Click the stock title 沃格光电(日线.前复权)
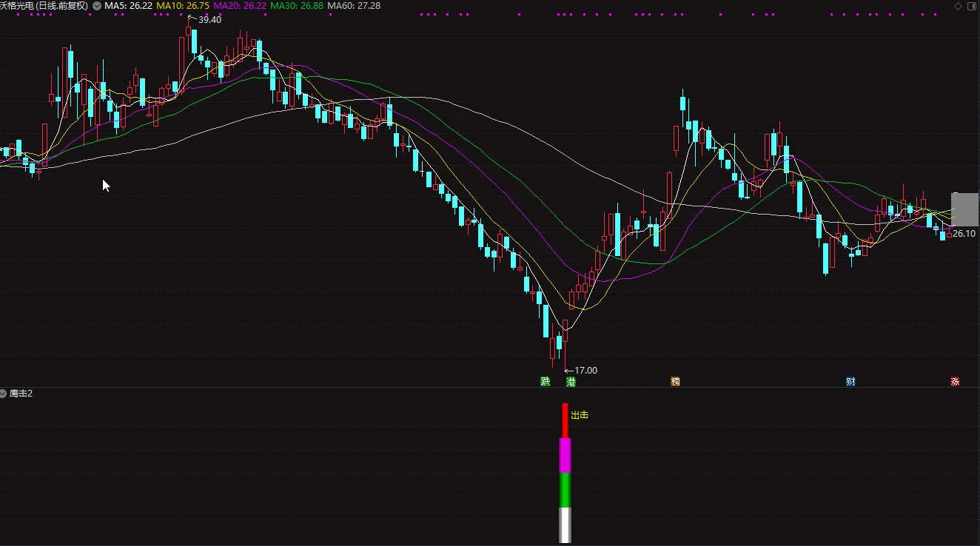Image resolution: width=980 pixels, height=546 pixels. click(44, 6)
